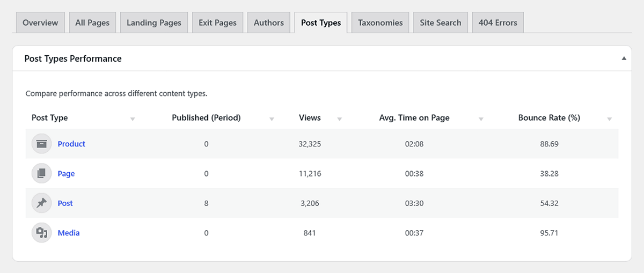Click the Views column header
Image resolution: width=644 pixels, height=273 pixels.
pyautogui.click(x=310, y=117)
